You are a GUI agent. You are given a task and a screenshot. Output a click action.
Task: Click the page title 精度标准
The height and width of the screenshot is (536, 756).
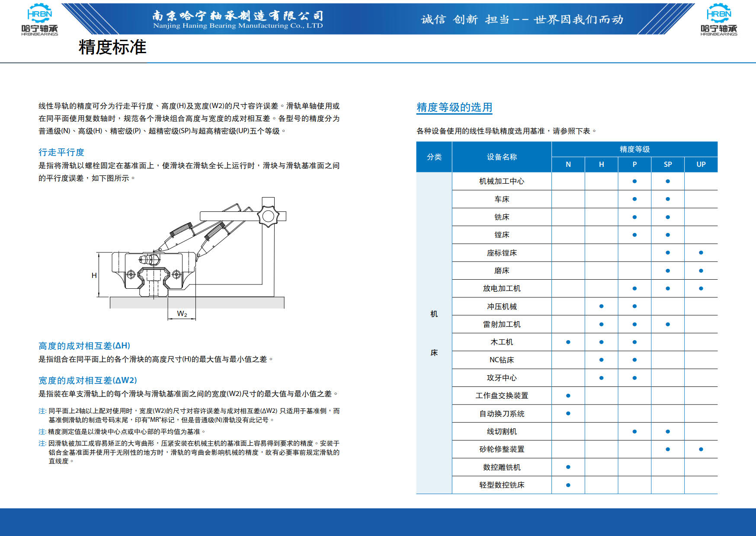[112, 47]
